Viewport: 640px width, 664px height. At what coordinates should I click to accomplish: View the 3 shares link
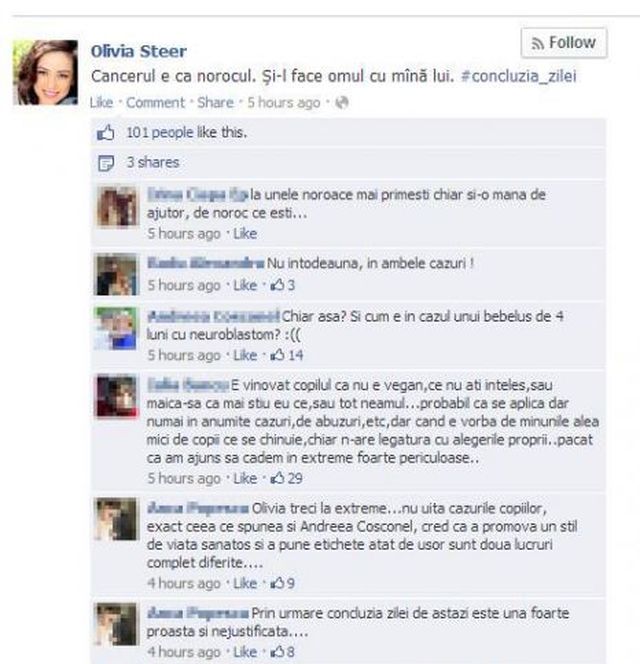(153, 163)
